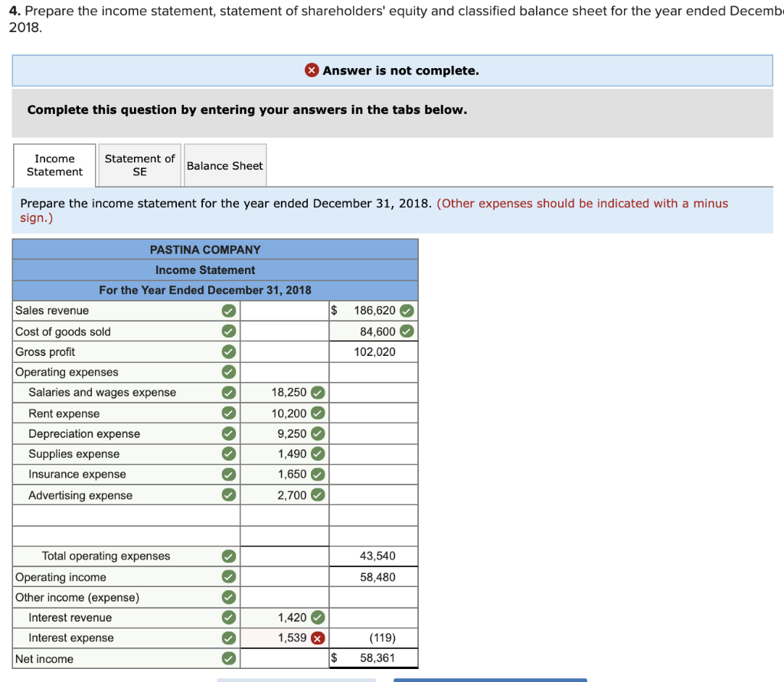This screenshot has height=682, width=784.
Task: Select the Cost of goods sold amount field
Action: tap(374, 331)
